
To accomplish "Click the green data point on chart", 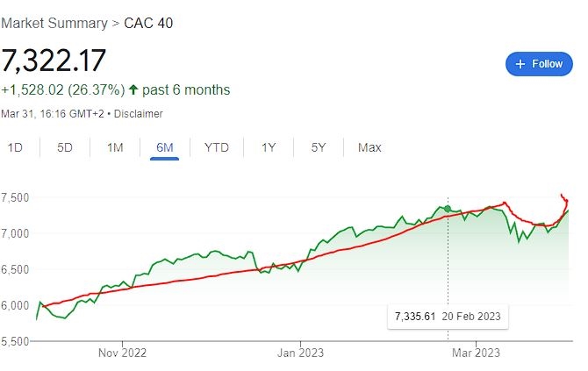I will 448,208.
